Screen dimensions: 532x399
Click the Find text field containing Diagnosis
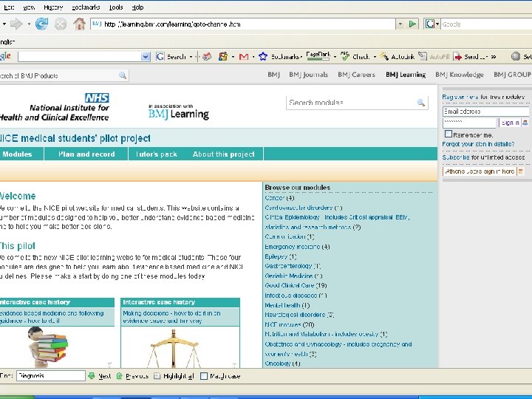tap(50, 375)
